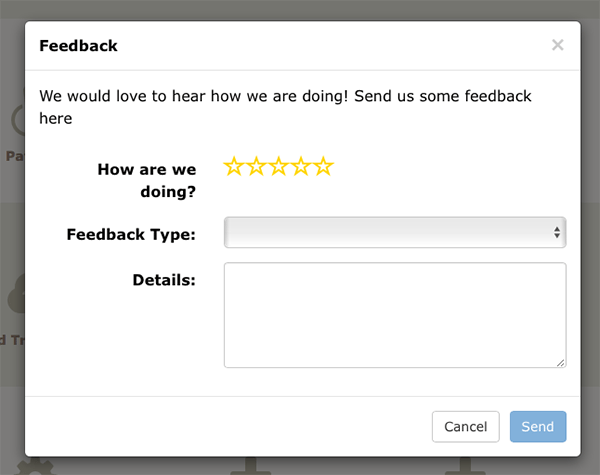Click the Feedback dialog title
The image size is (600, 475).
click(78, 46)
